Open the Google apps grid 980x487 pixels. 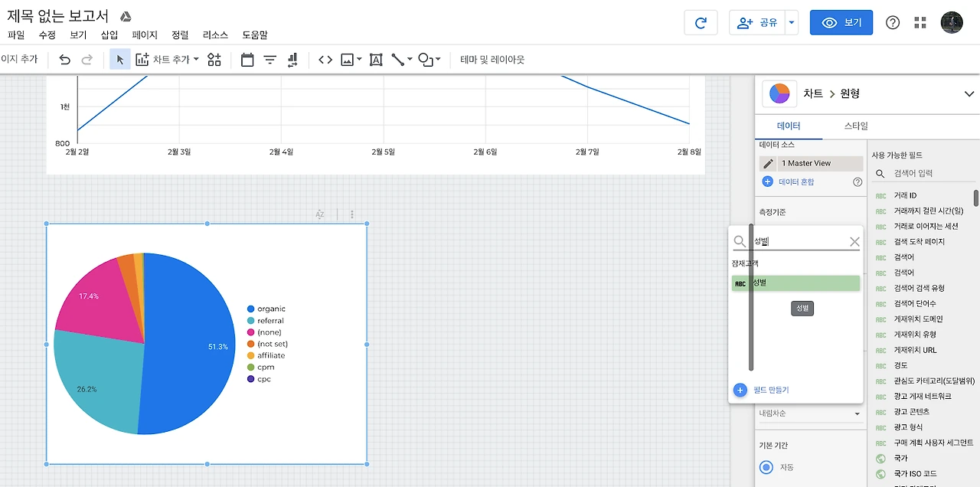click(x=921, y=23)
